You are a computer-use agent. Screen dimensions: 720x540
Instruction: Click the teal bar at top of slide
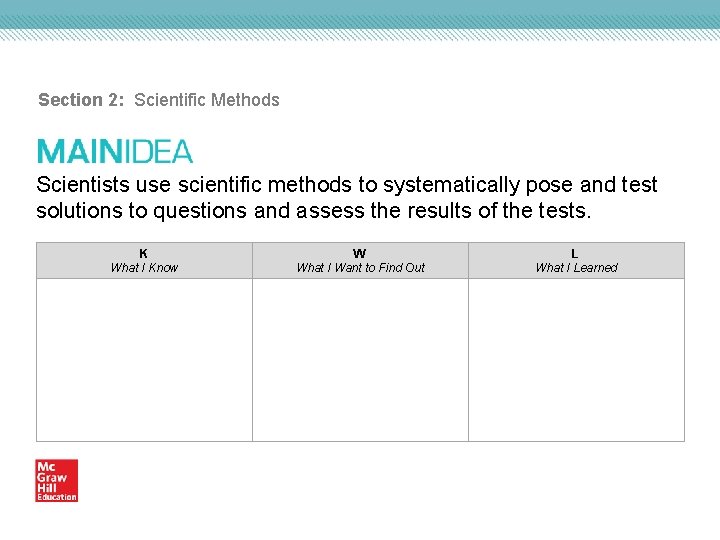(360, 13)
